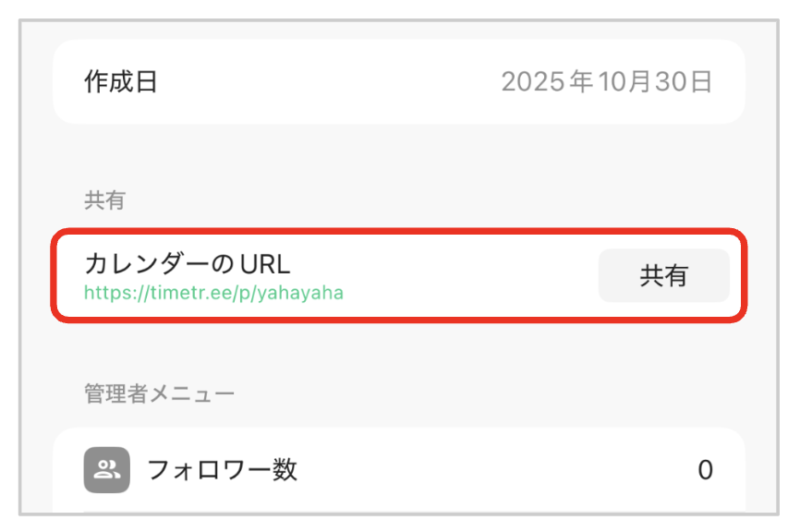Click the 数 character in フォロワー数
Image resolution: width=800 pixels, height=532 pixels.
point(285,470)
